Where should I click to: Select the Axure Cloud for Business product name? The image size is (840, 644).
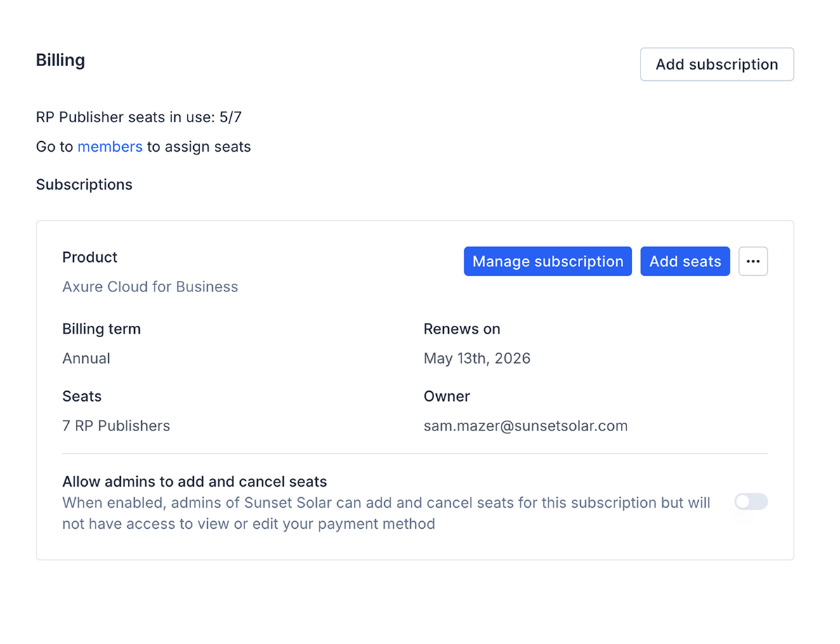coord(150,287)
